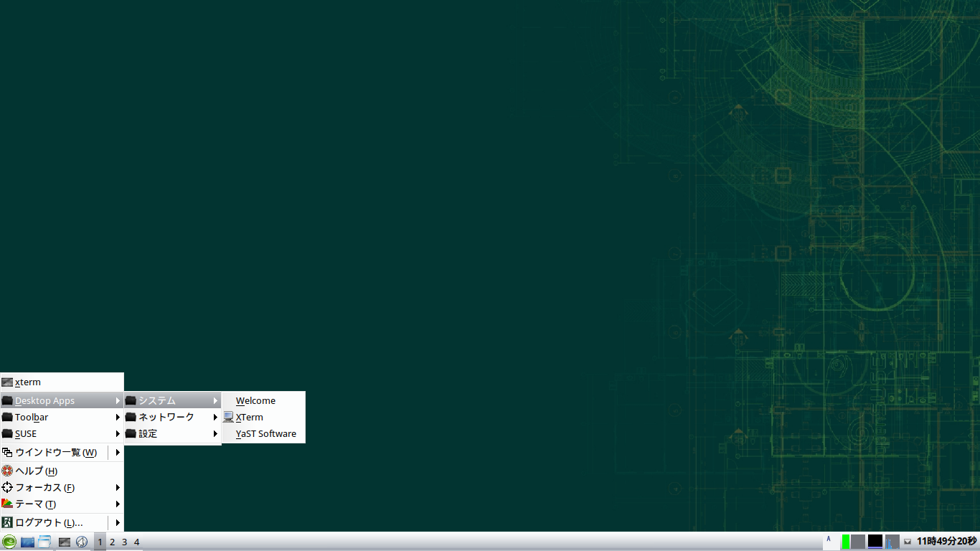Switch to workspace 2
Screen dimensions: 980x551
click(113, 542)
